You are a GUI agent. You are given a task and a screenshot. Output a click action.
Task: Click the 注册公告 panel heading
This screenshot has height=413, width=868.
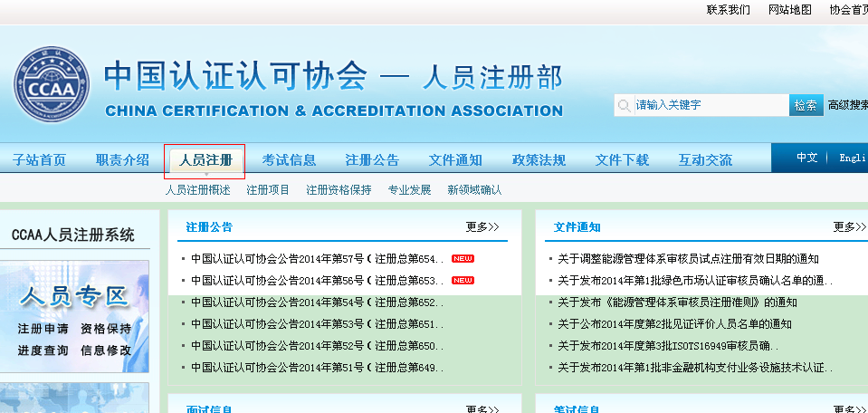point(209,227)
